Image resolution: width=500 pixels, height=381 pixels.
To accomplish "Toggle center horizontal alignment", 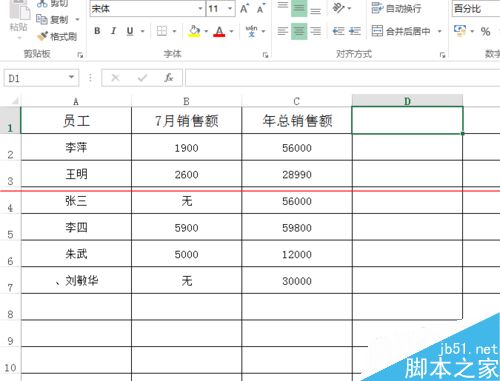I will [x=299, y=31].
